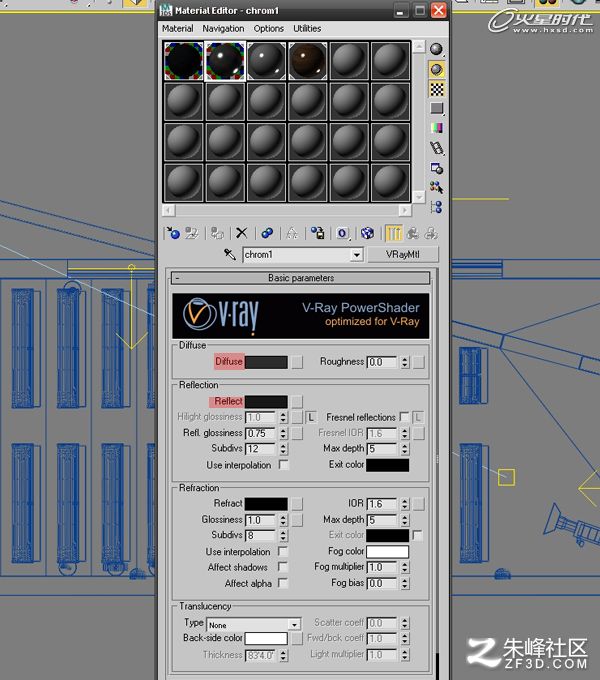Click Go Forward to Sibling icon

(x=431, y=233)
